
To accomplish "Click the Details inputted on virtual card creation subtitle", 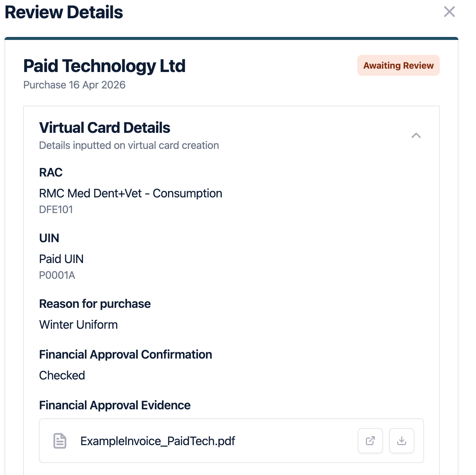I will pos(129,146).
